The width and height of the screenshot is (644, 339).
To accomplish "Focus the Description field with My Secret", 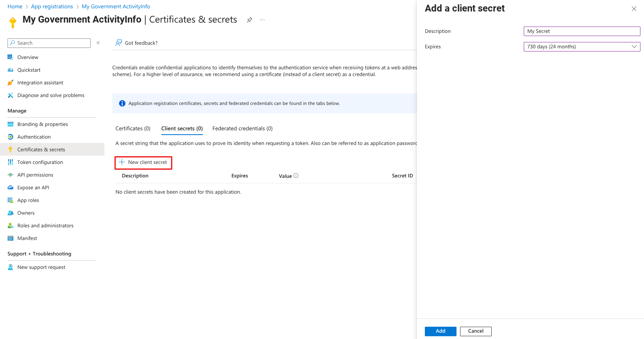I will [581, 31].
